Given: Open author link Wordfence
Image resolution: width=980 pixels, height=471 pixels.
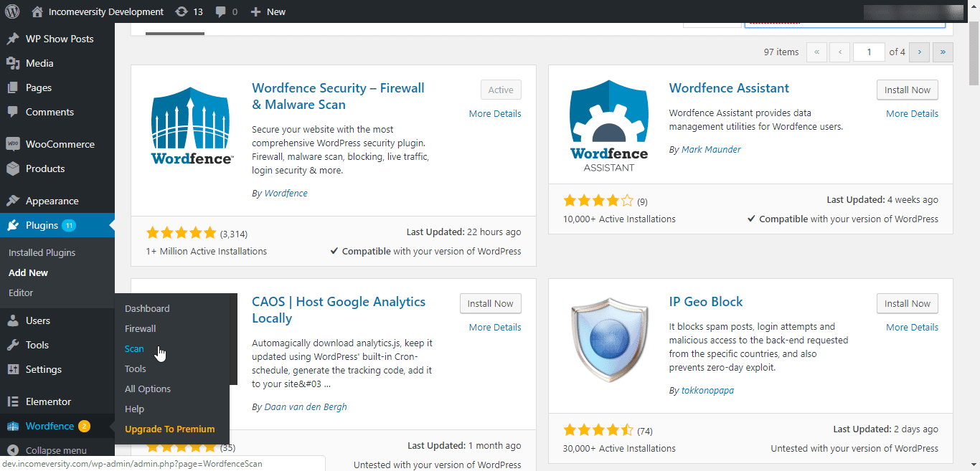Looking at the screenshot, I should (286, 193).
